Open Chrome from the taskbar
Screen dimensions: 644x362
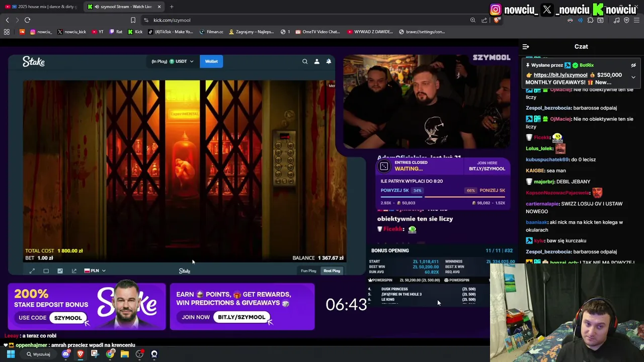click(x=110, y=354)
